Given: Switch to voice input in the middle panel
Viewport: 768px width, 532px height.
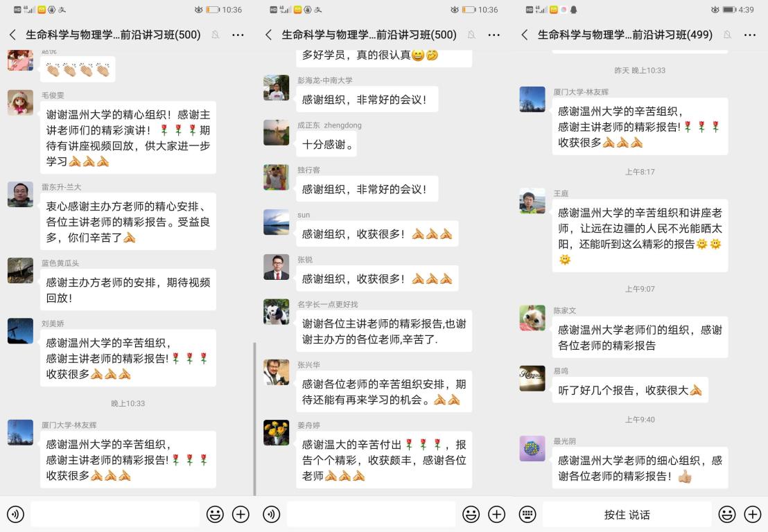Looking at the screenshot, I should [272, 514].
